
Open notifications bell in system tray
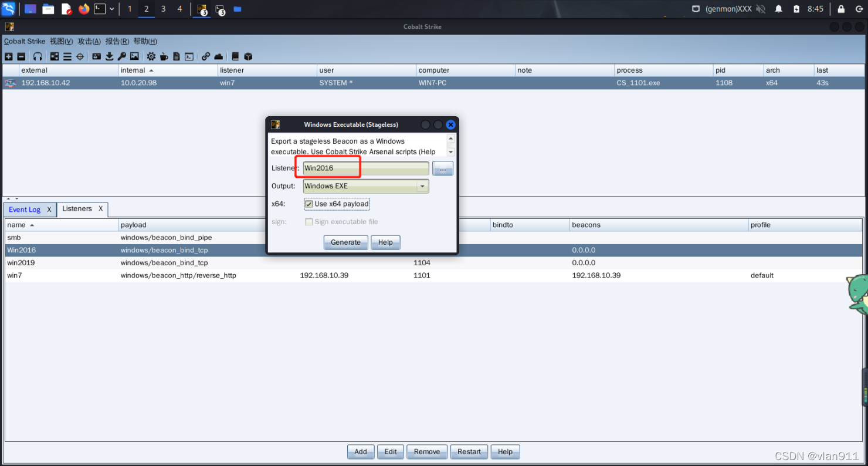point(779,9)
